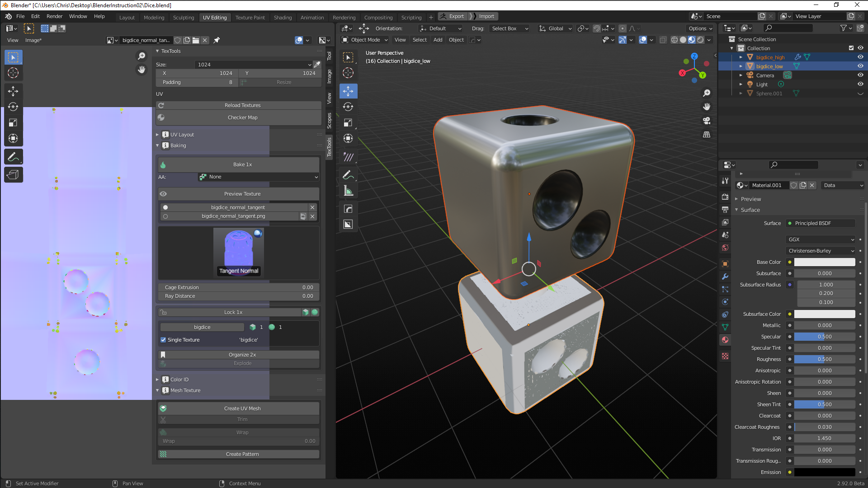This screenshot has width=868, height=488.
Task: Click the Rip Region tool in UV editor
Action: click(x=13, y=175)
